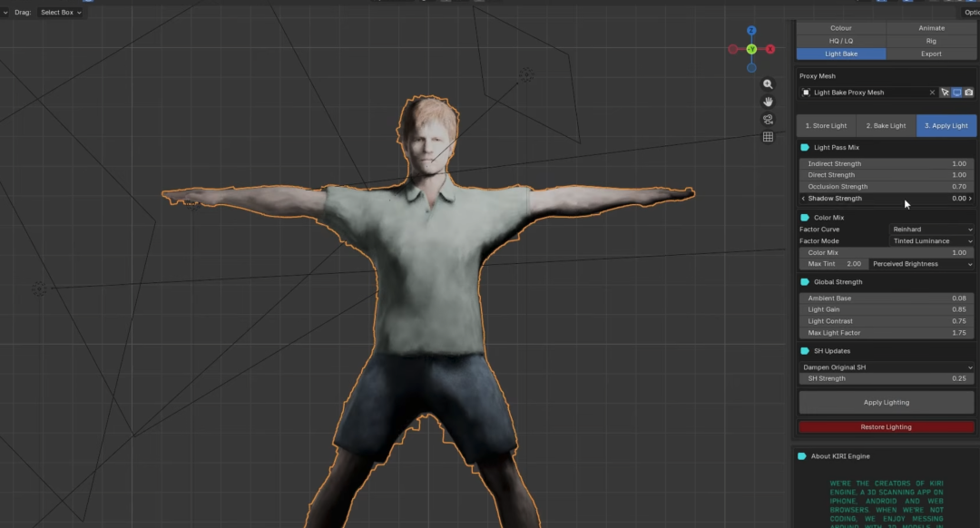Click the Color Mix value slider

pos(887,253)
